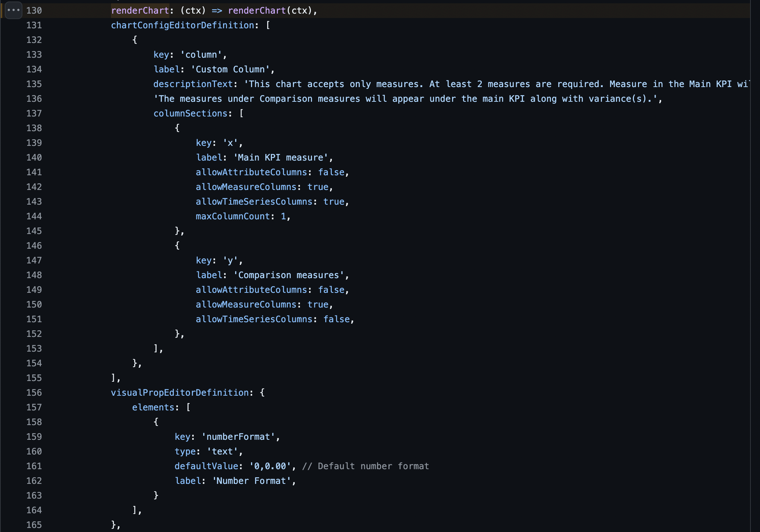The image size is (760, 532).
Task: Click the descriptionText property
Action: pyautogui.click(x=193, y=84)
